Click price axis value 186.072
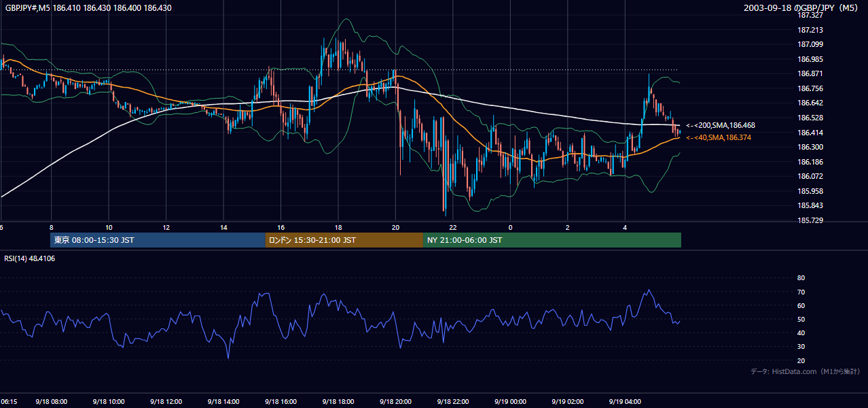 (810, 176)
